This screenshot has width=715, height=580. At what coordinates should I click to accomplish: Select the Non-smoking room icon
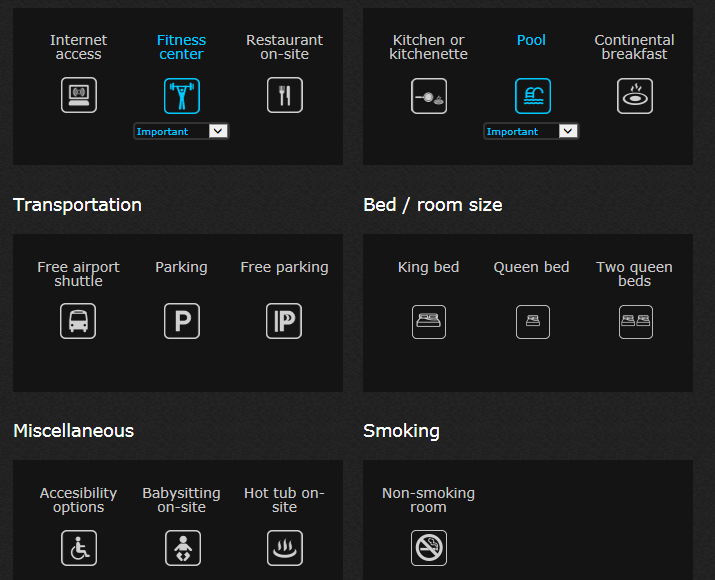point(429,548)
